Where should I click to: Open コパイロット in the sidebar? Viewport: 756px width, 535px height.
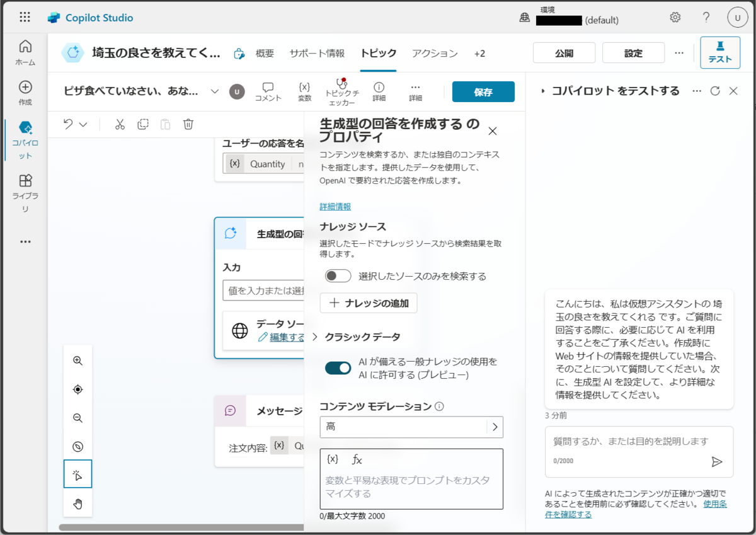pyautogui.click(x=25, y=140)
